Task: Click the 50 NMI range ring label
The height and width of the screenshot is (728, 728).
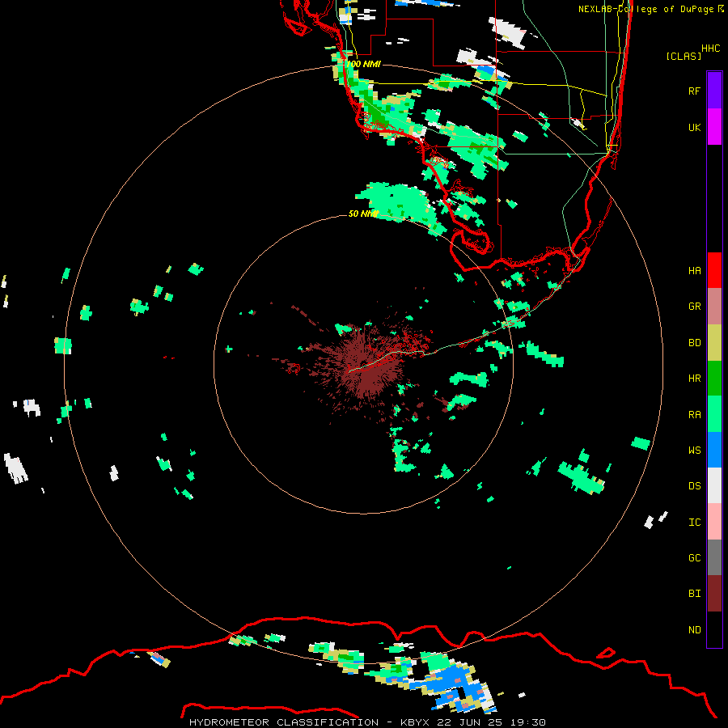Action: pos(363,214)
